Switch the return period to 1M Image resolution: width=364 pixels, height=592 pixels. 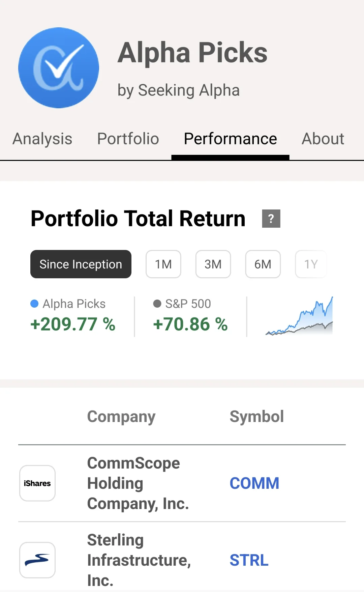tap(163, 264)
